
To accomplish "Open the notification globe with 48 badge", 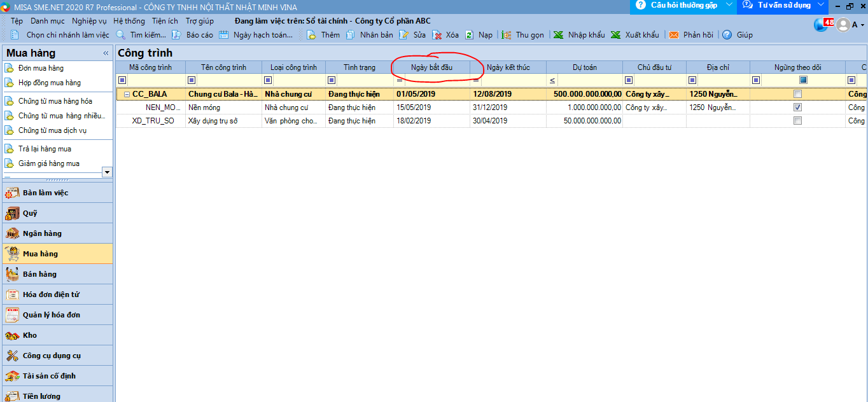I will pyautogui.click(x=823, y=25).
